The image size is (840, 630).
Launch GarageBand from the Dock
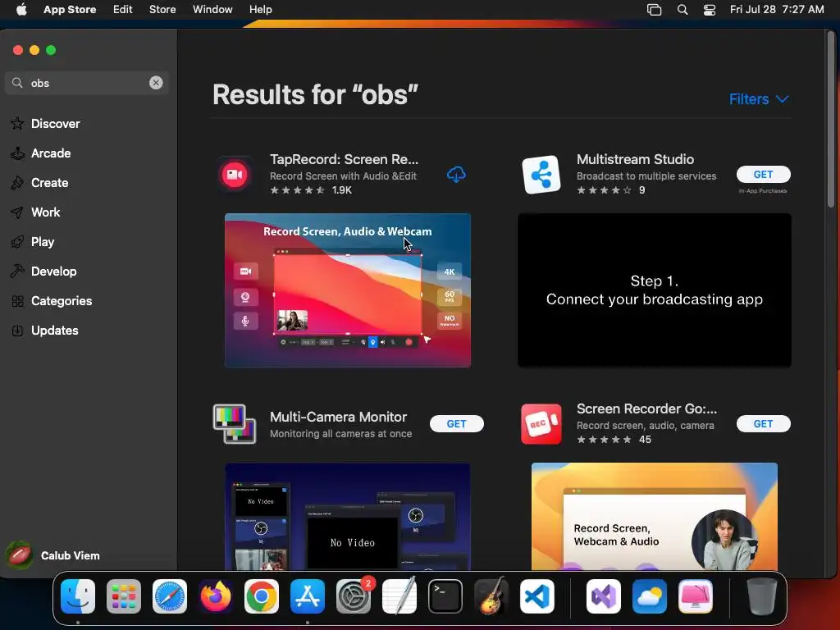(491, 596)
